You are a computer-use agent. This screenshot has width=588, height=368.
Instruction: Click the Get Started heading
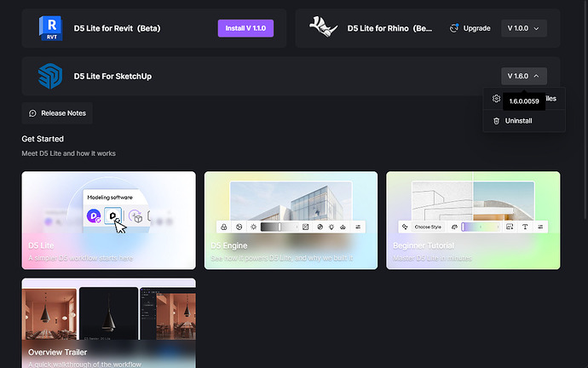[43, 139]
